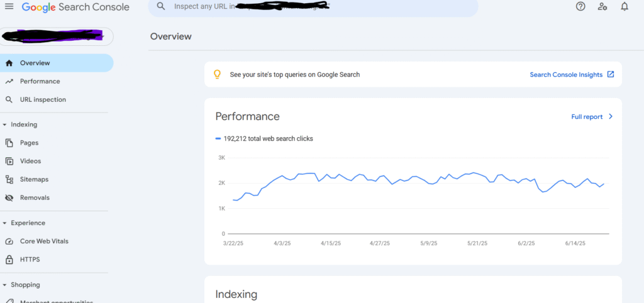Open the property selector dropdown
Image resolution: width=644 pixels, height=303 pixels.
[x=57, y=36]
